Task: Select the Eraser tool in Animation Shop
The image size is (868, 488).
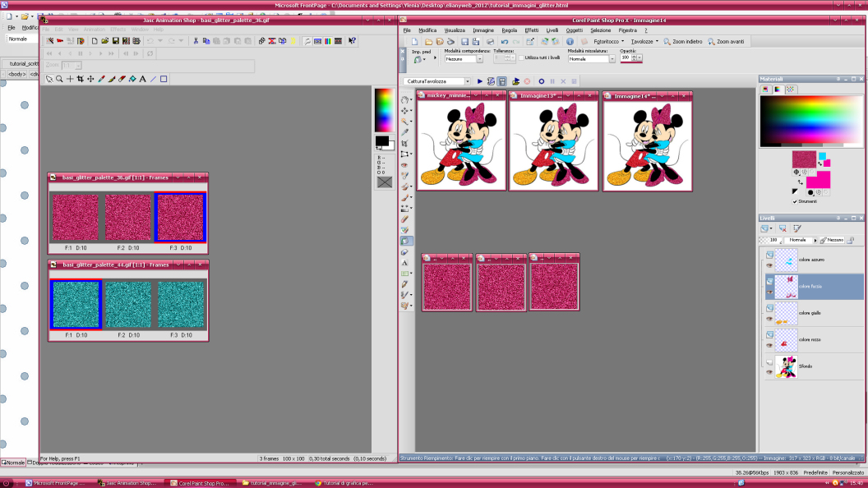Action: tap(122, 79)
